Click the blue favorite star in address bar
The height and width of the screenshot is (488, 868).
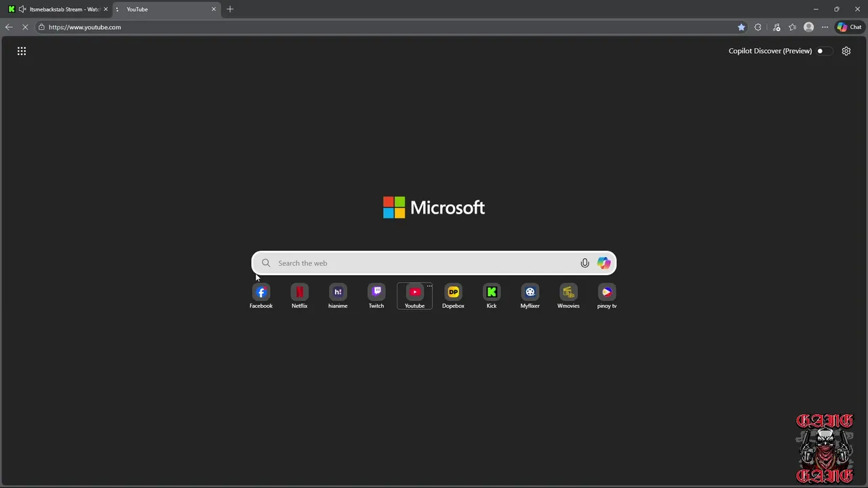741,27
